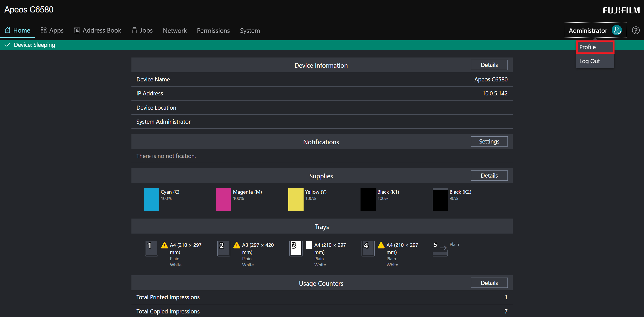This screenshot has height=317, width=644.
Task: Click Tray 2 warning triangle icon
Action: 237,245
